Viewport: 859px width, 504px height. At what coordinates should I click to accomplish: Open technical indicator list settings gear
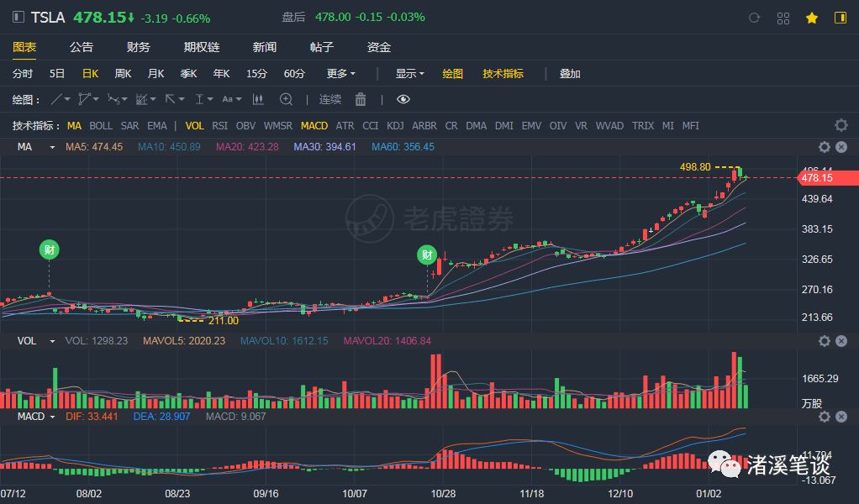point(841,125)
